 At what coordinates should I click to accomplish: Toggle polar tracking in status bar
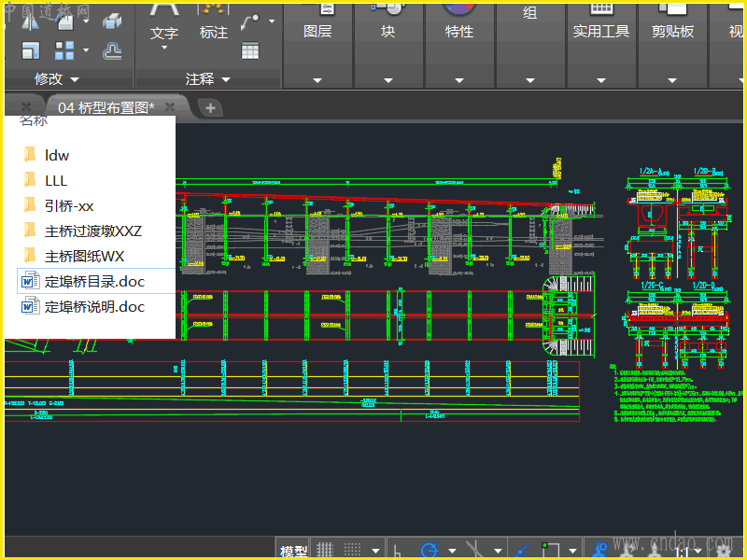click(430, 551)
